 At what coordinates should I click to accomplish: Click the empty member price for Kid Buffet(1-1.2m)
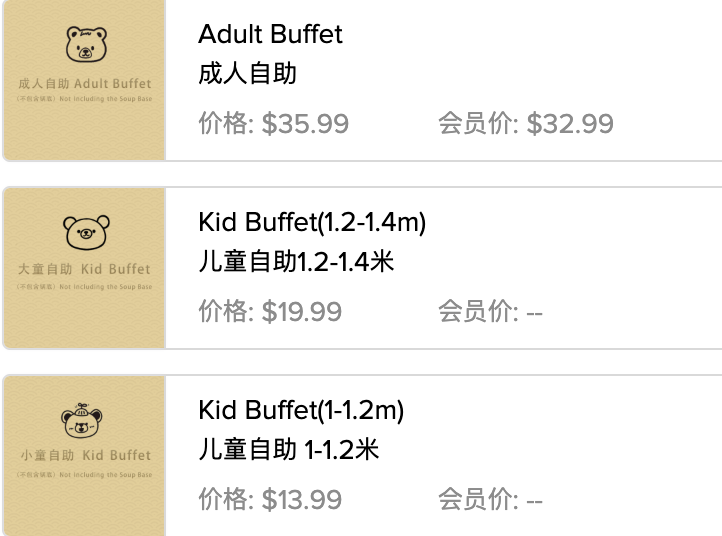click(x=490, y=499)
